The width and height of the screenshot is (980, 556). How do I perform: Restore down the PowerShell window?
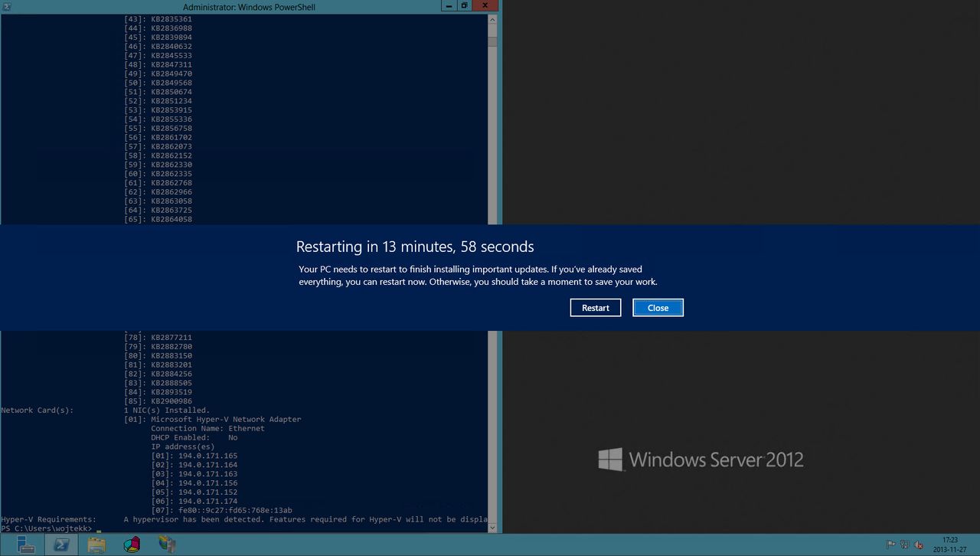(464, 5)
